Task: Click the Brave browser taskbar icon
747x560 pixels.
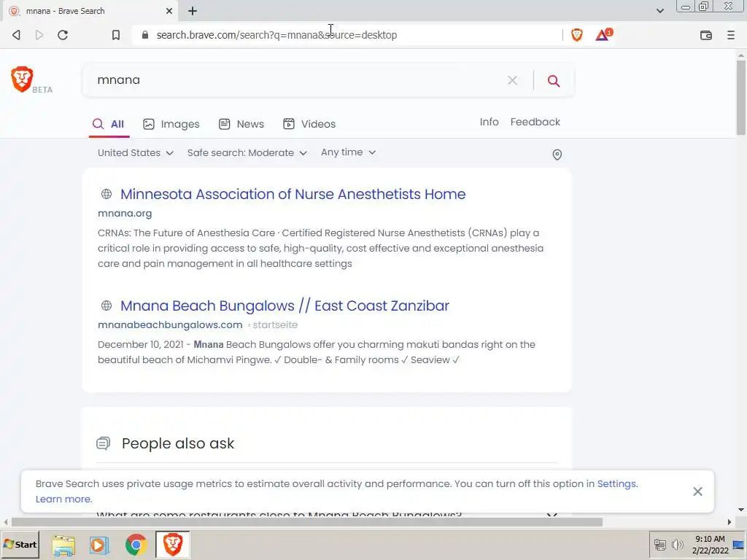Action: [x=172, y=544]
